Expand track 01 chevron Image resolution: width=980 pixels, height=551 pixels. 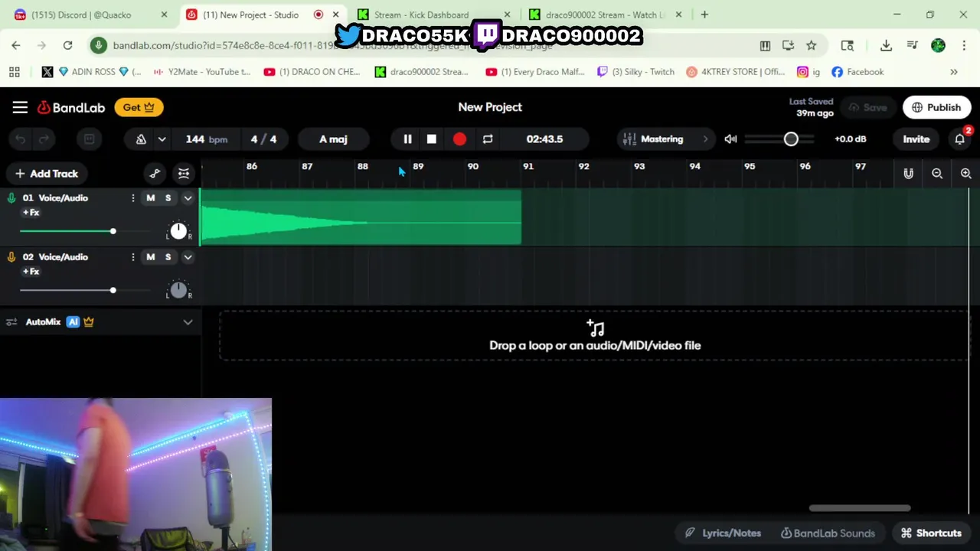(188, 198)
